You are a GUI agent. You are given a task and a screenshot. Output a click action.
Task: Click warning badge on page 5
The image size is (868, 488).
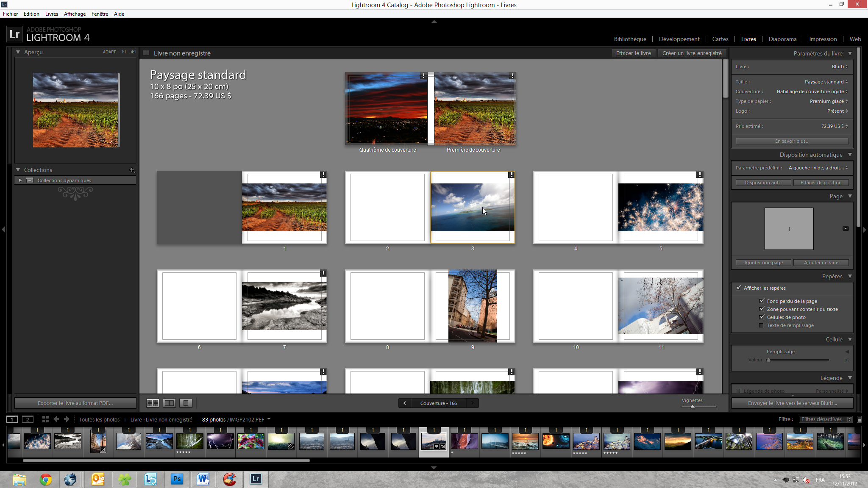click(699, 175)
